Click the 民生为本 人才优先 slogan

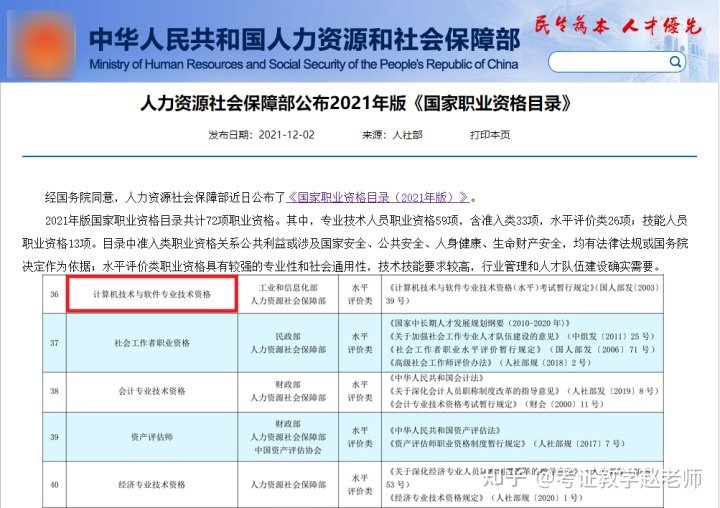coord(618,25)
